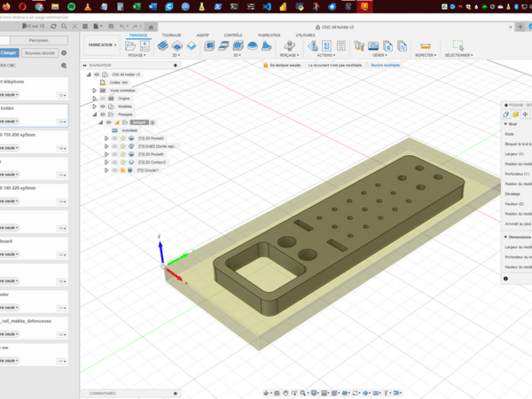Click the Rendre modifiable button
Viewport: 532px width, 399px height.
click(x=385, y=65)
